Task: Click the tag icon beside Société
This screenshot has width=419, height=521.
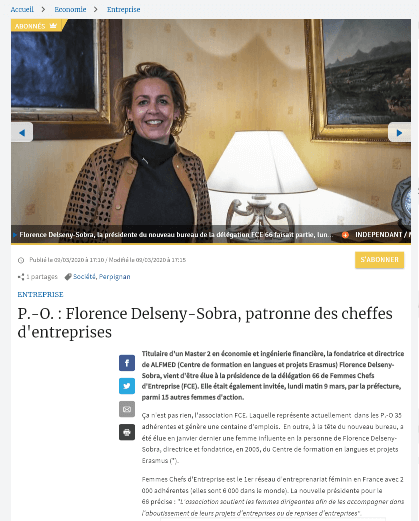Action: click(68, 277)
